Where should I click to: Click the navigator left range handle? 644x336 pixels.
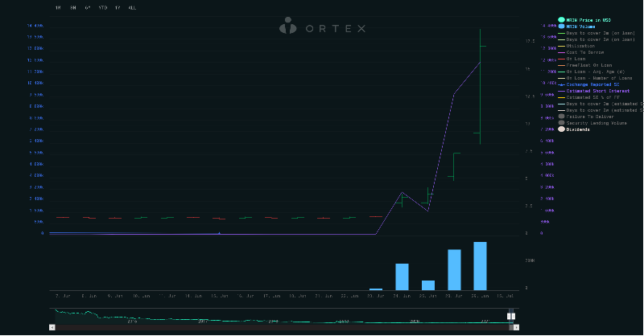(x=509, y=317)
